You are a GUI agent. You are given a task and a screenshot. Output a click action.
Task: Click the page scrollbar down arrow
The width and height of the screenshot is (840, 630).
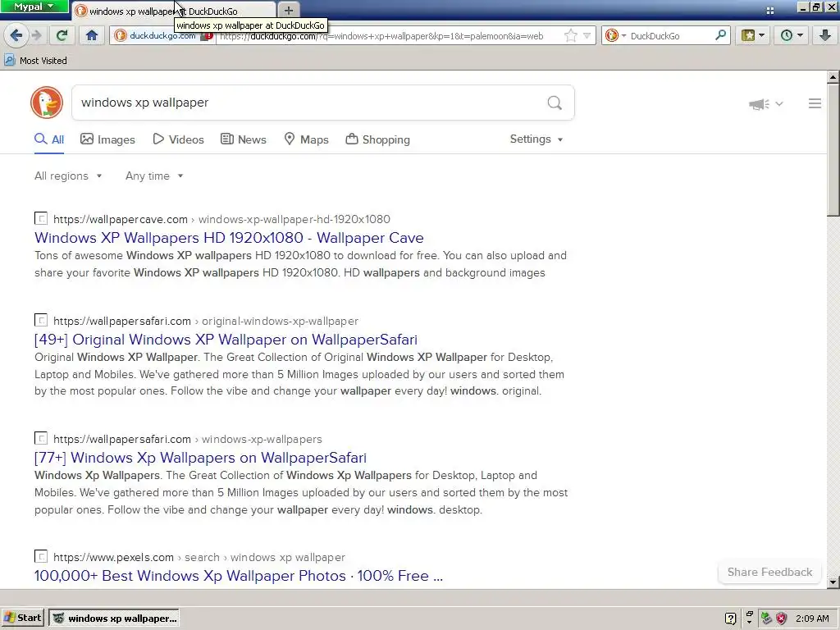833,582
